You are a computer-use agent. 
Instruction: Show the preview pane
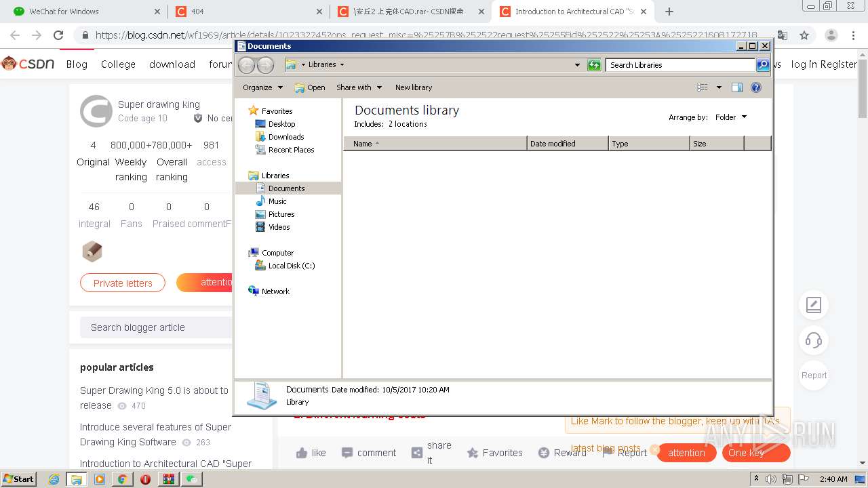[737, 87]
